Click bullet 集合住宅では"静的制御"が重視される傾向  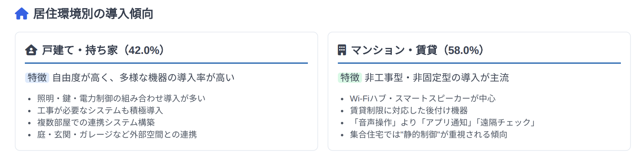pos(429,134)
